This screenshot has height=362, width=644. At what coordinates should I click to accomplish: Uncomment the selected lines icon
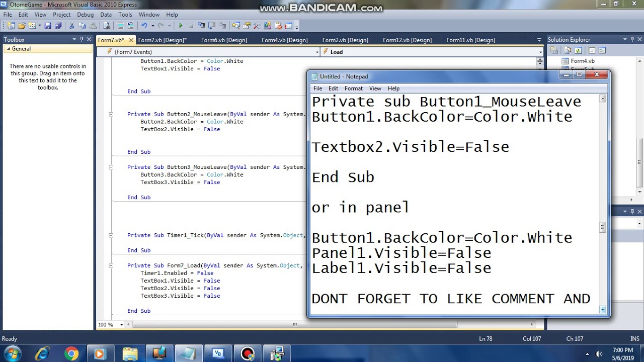(131, 26)
